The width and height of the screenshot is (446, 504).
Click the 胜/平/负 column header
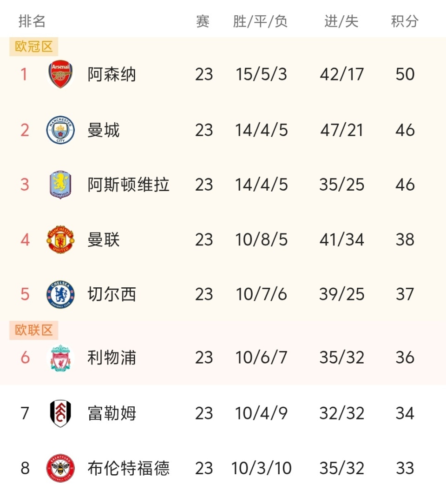coord(261,21)
